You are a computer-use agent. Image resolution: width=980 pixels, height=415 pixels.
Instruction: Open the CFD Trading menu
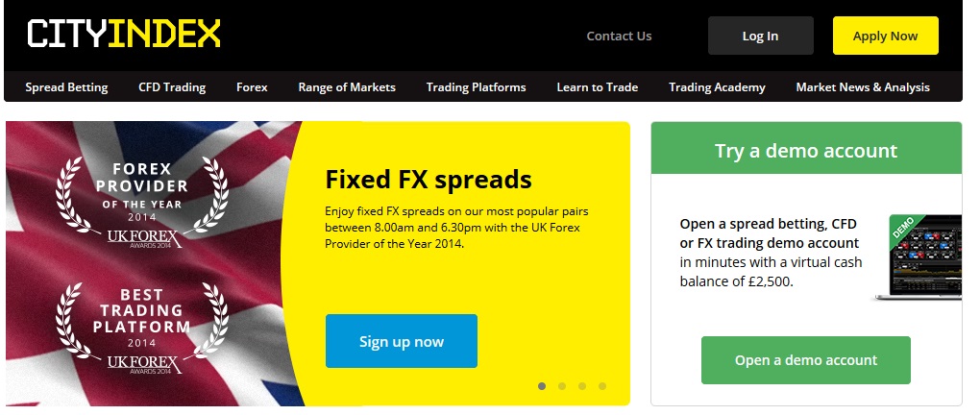point(172,87)
